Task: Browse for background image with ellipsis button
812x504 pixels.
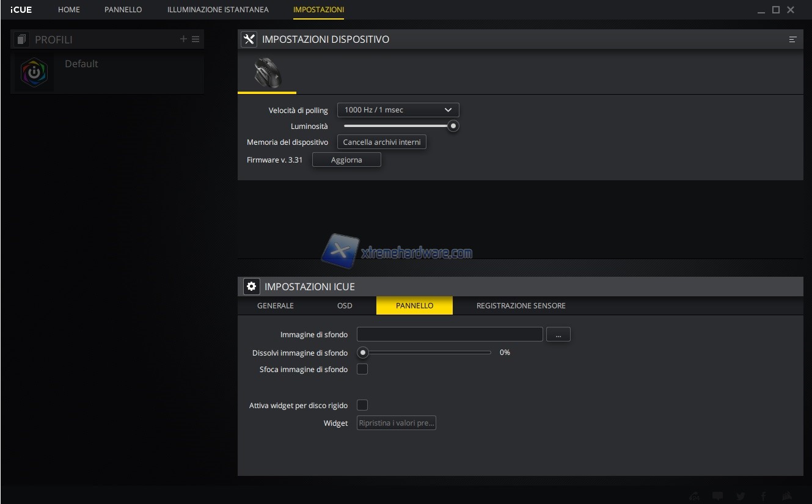Action: click(x=558, y=335)
